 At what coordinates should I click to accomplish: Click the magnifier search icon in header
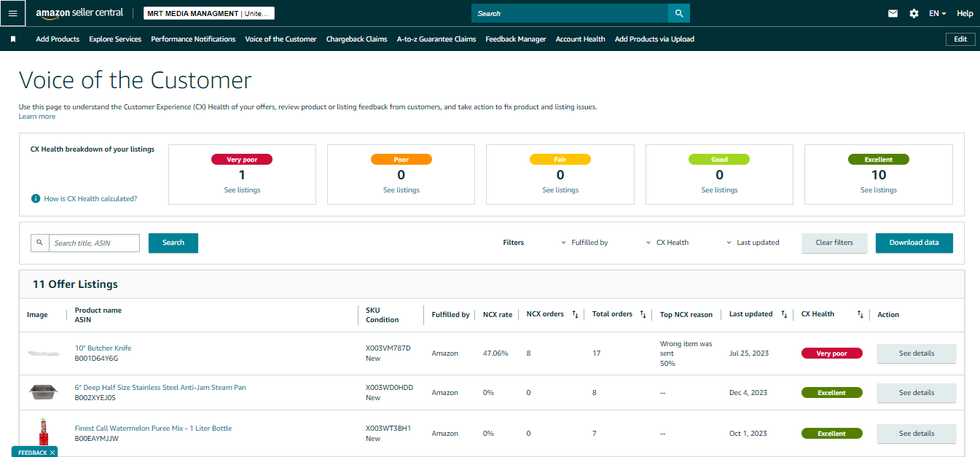pos(679,13)
